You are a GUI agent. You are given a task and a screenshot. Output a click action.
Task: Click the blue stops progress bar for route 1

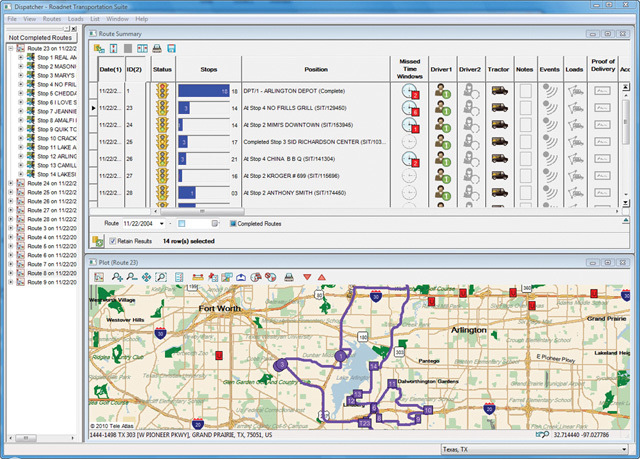click(204, 89)
